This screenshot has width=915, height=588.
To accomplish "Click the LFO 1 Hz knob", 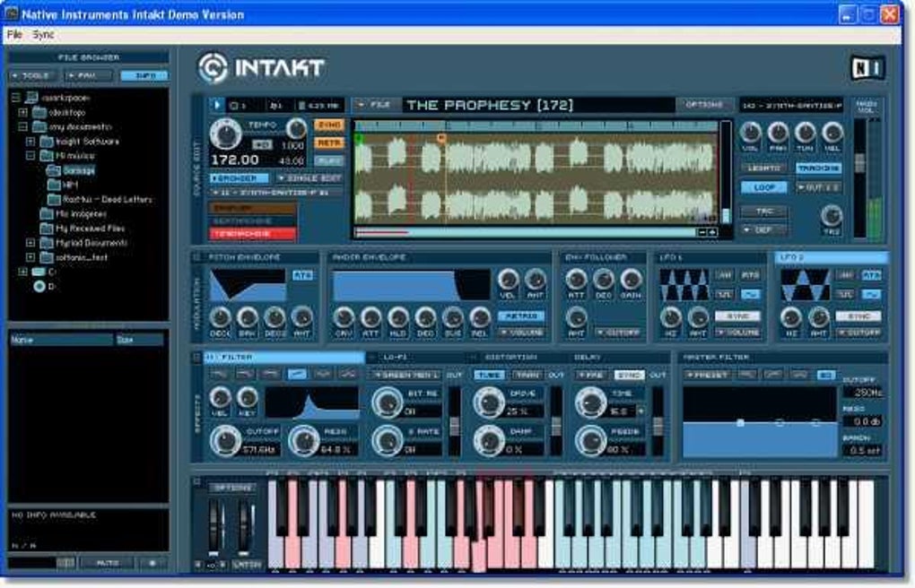I will coord(670,318).
